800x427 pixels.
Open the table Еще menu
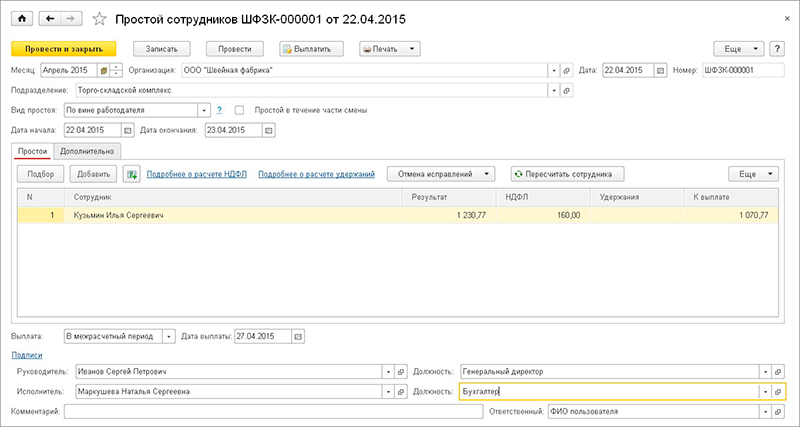pyautogui.click(x=754, y=174)
